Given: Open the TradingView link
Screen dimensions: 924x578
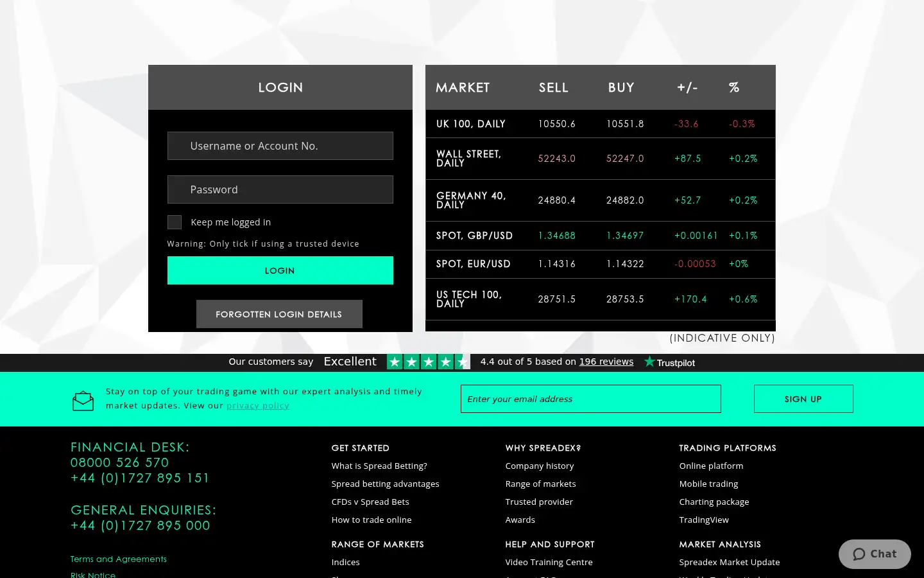Looking at the screenshot, I should (x=705, y=520).
